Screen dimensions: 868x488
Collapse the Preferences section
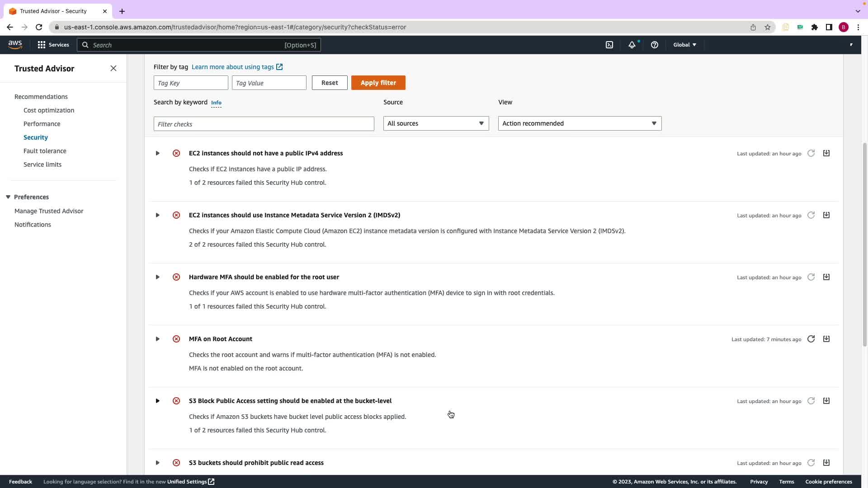[x=8, y=197]
